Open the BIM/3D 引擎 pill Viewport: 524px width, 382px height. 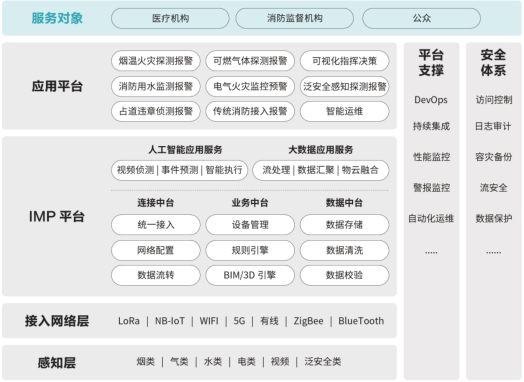click(x=250, y=275)
